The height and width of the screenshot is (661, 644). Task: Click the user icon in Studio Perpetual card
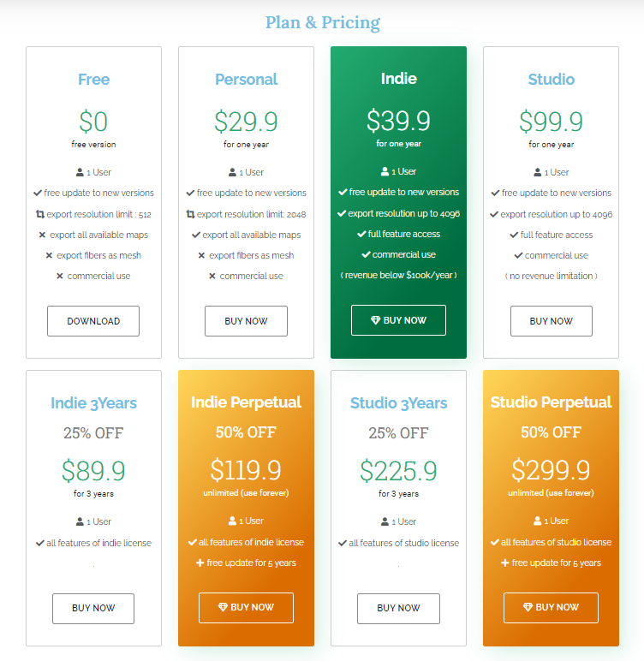click(537, 521)
